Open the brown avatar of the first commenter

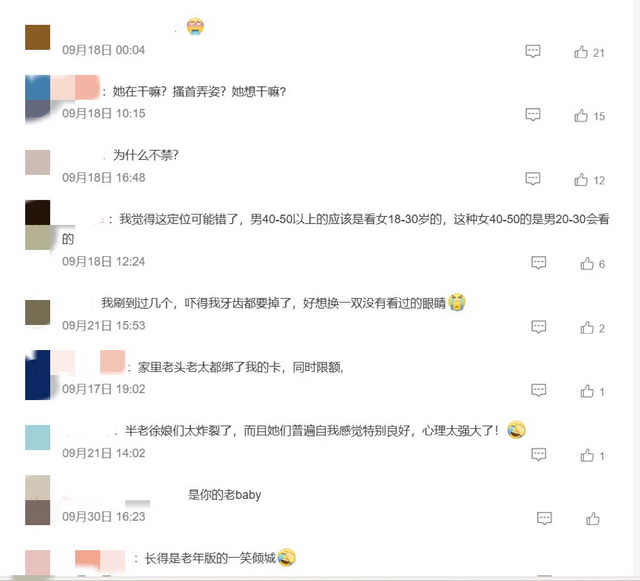(38, 37)
